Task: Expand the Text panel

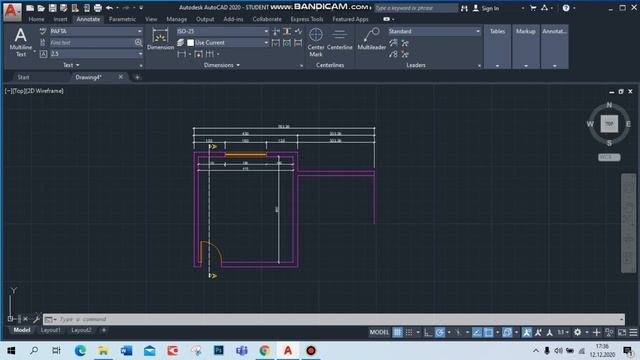Action: pyautogui.click(x=71, y=65)
